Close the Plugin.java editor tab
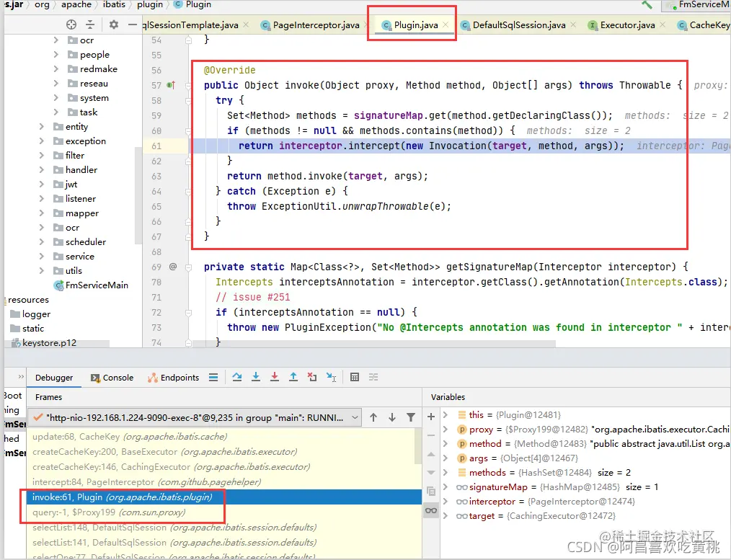The image size is (731, 560). click(x=446, y=25)
